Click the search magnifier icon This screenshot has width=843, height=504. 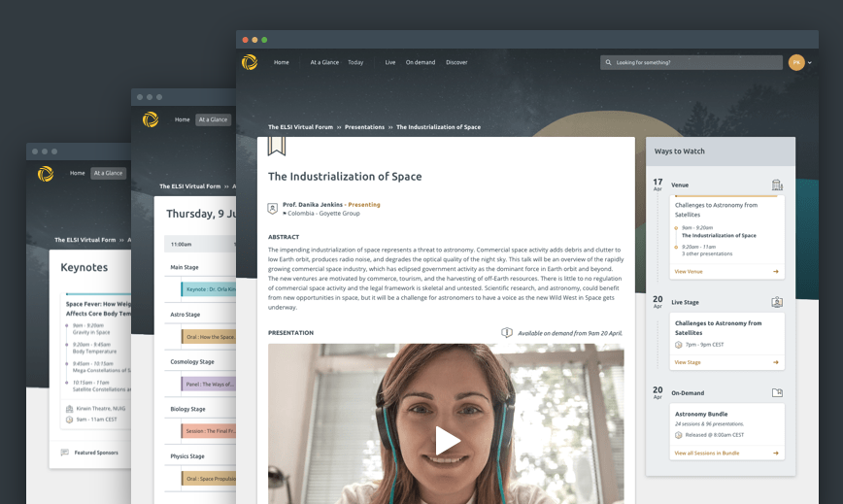[609, 62]
